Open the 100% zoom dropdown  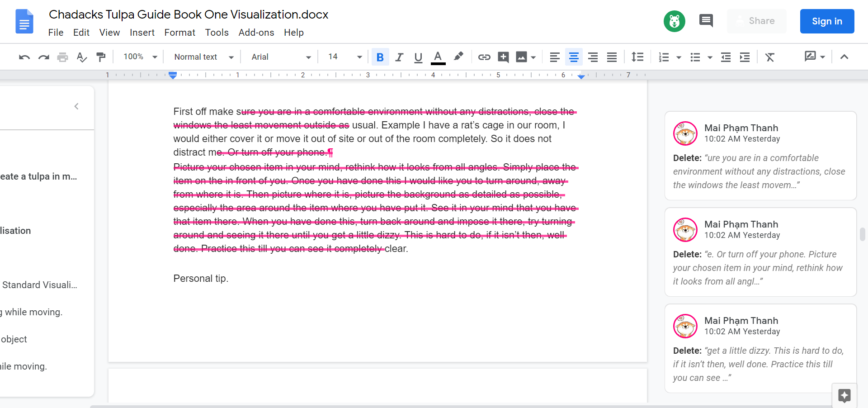click(140, 57)
